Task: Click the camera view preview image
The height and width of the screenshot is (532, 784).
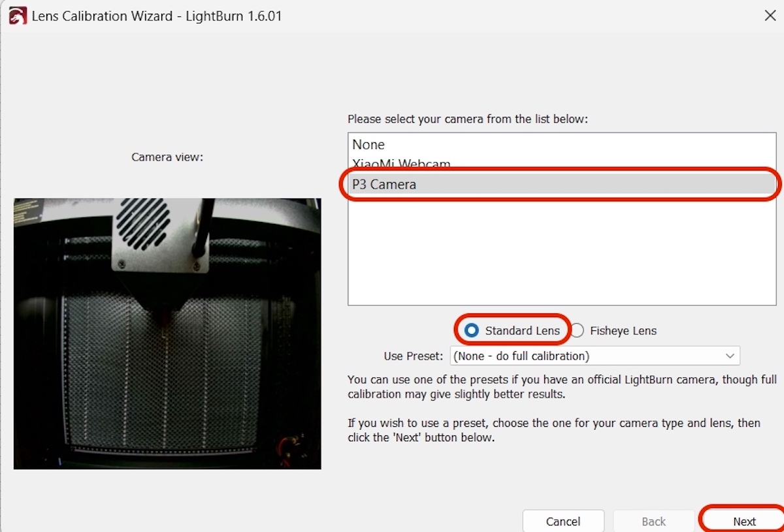Action: point(167,334)
